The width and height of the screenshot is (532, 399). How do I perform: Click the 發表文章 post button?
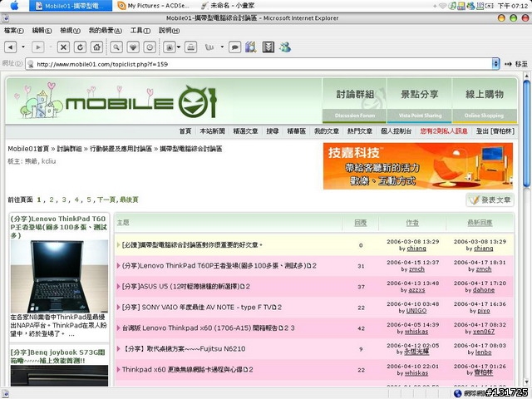[490, 199]
